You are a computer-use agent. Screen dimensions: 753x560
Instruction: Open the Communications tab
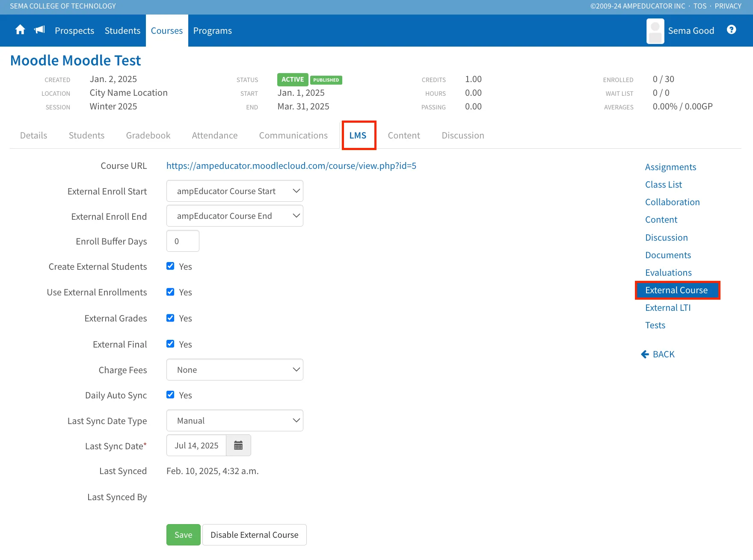click(x=293, y=136)
